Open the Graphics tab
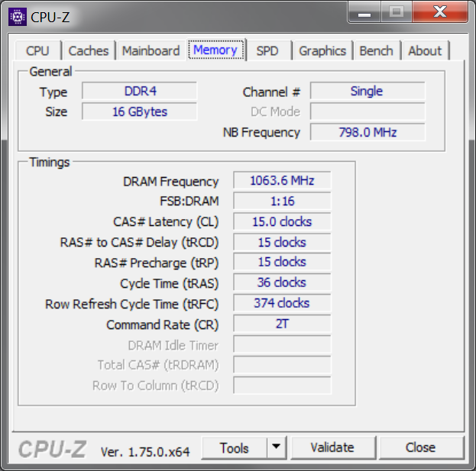This screenshot has width=476, height=471. [x=322, y=50]
